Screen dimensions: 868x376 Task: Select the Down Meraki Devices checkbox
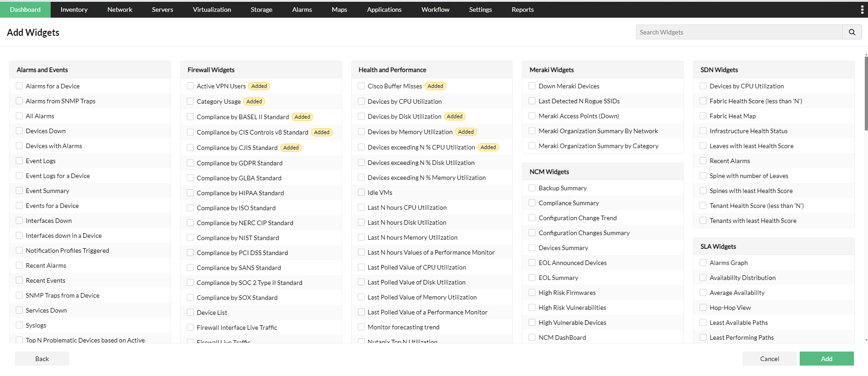click(532, 86)
